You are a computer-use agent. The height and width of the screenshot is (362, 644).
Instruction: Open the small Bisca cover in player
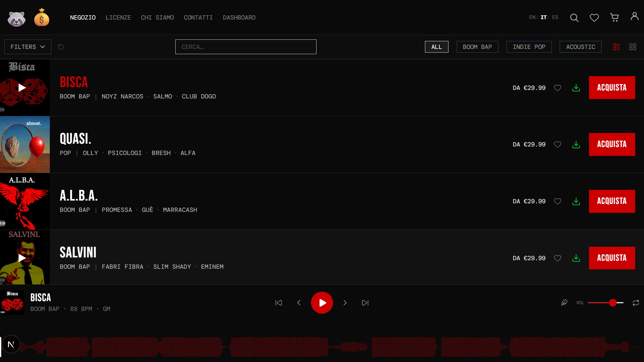click(x=12, y=303)
